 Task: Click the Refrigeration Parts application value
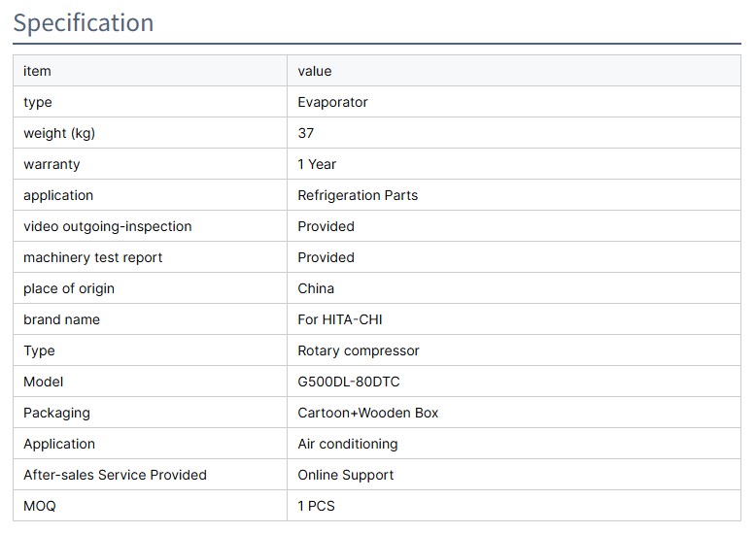[x=358, y=195]
